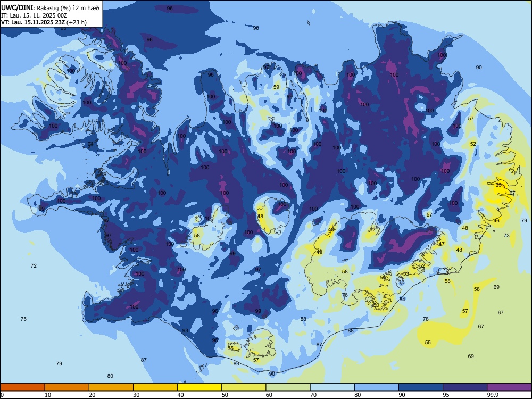Image resolution: width=532 pixels, height=399 pixels.
Task: Click the map value label '78'
Action: click(426, 319)
